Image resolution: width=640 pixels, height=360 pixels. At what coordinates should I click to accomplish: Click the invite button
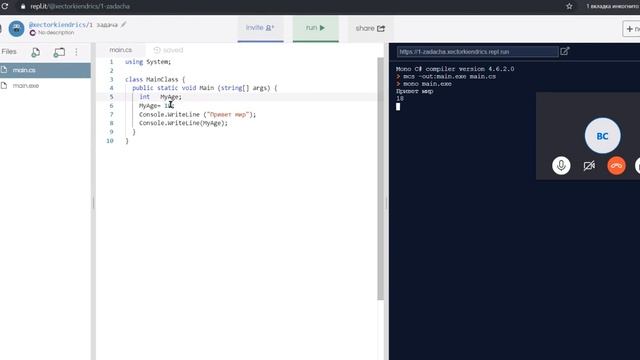pos(260,28)
